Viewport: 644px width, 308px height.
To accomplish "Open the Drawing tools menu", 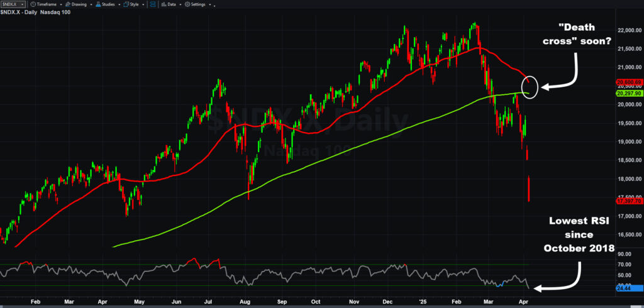I will pyautogui.click(x=75, y=4).
